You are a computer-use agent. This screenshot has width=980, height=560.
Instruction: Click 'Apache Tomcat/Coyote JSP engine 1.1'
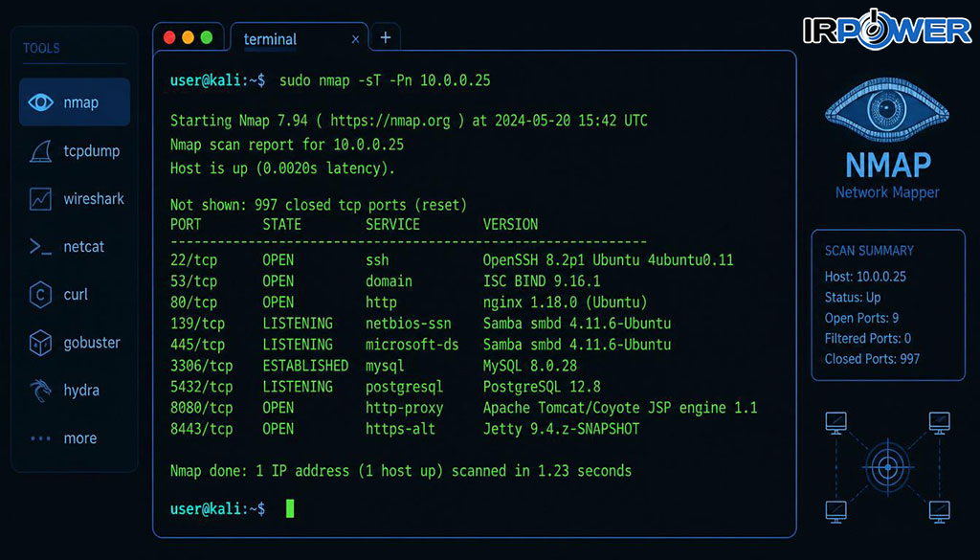[620, 408]
